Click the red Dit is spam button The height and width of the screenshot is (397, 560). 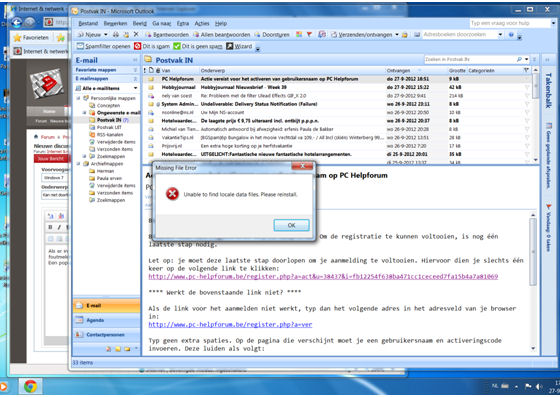tap(152, 46)
